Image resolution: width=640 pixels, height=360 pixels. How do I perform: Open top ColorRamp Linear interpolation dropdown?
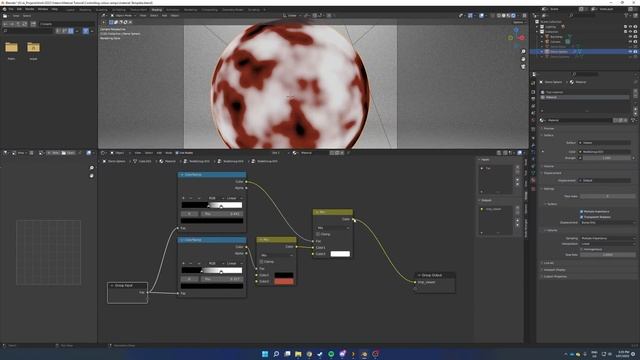click(234, 198)
